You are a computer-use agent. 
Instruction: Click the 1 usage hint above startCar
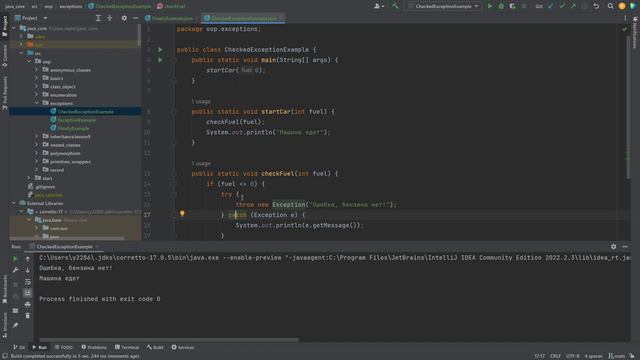[201, 102]
